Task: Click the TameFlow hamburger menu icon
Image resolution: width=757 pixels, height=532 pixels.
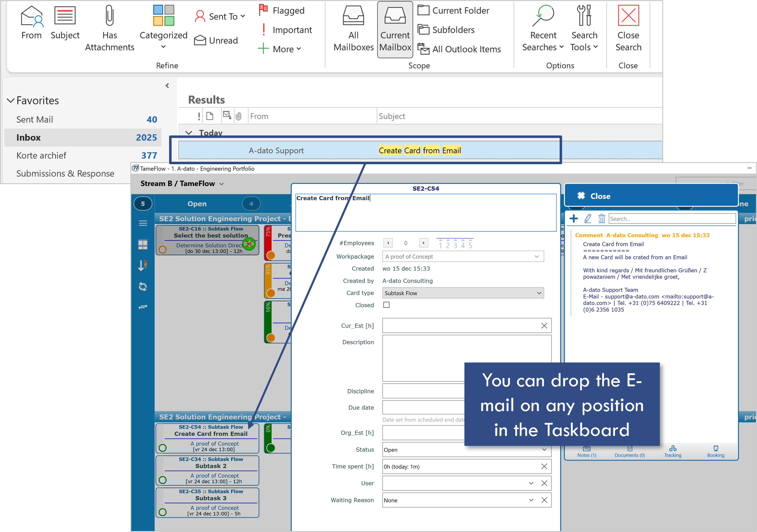Action: click(x=143, y=224)
